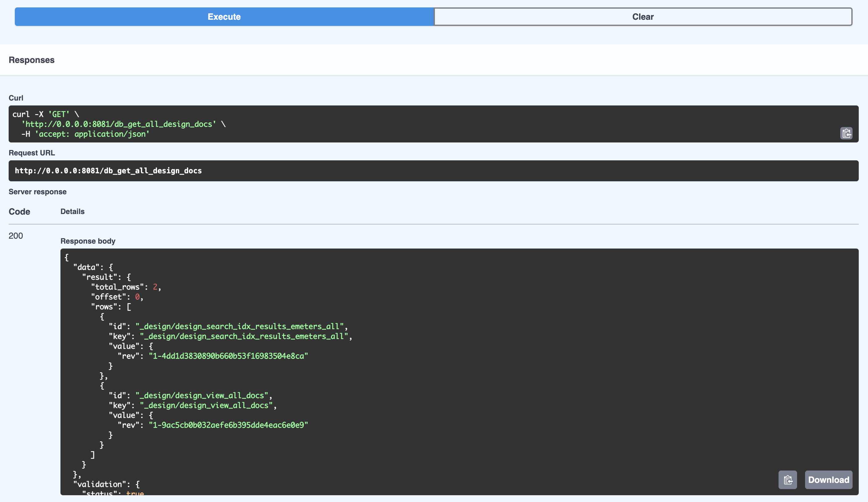Copy the response body to clipboard
The image size is (868, 502).
[x=787, y=479]
